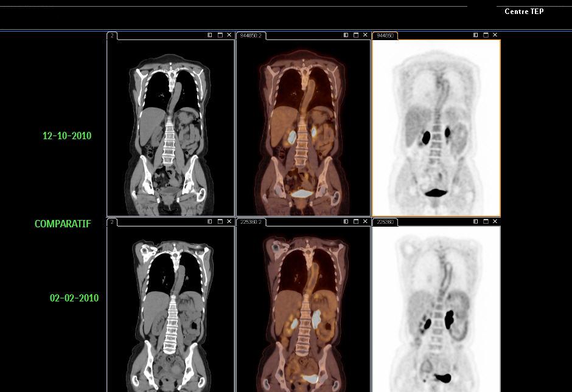The height and width of the screenshot is (392, 572).
Task: Close the 225380:2 fused panel
Action: point(365,221)
